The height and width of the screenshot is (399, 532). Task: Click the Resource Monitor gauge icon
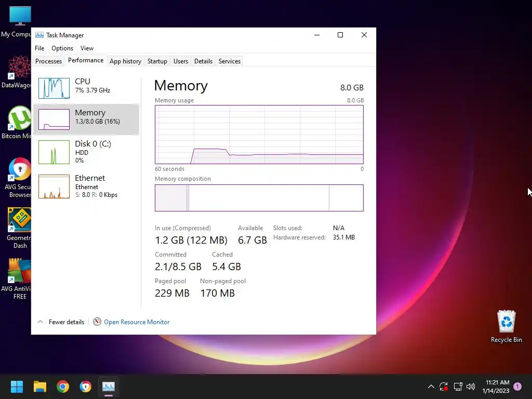pyautogui.click(x=97, y=322)
